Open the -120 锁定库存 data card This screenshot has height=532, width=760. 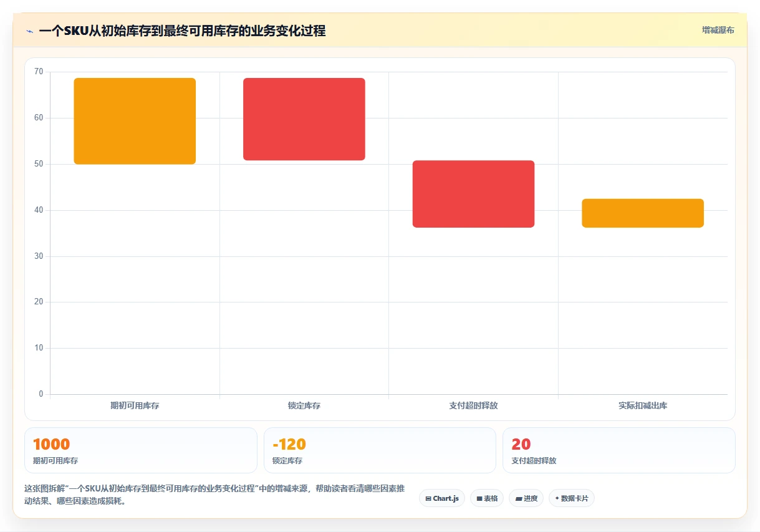tap(380, 450)
